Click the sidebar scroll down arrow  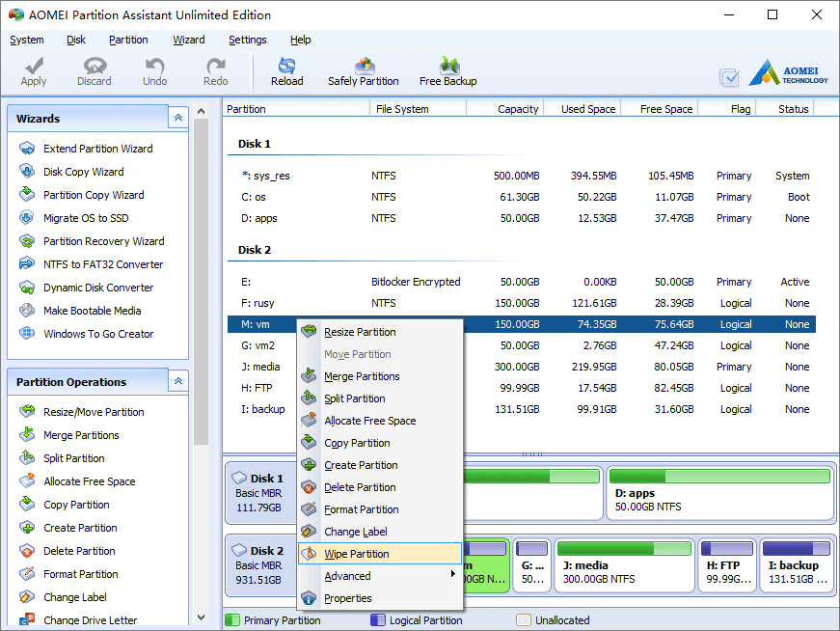pyautogui.click(x=201, y=617)
